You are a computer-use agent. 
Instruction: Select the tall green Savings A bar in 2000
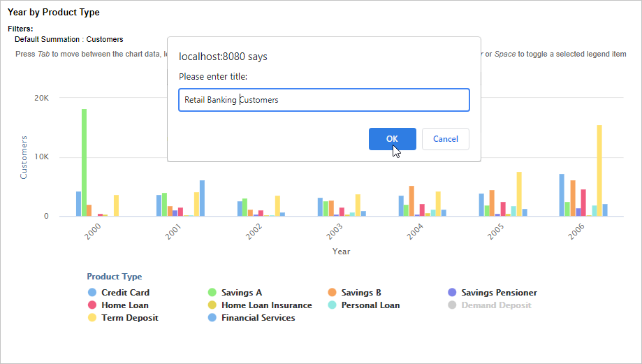coord(85,162)
